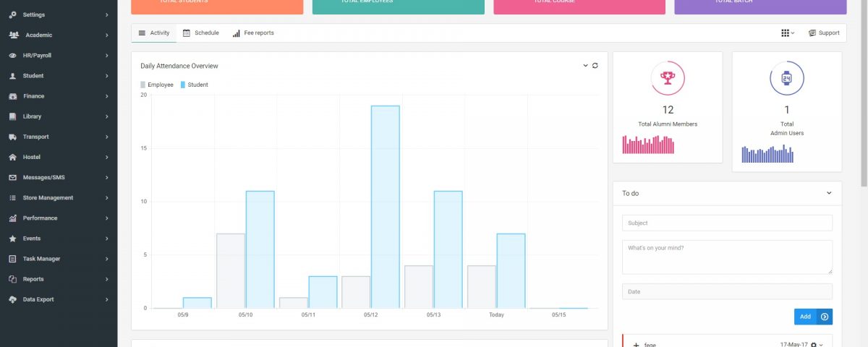
Task: Open the grid apps icon menu
Action: 786,33
